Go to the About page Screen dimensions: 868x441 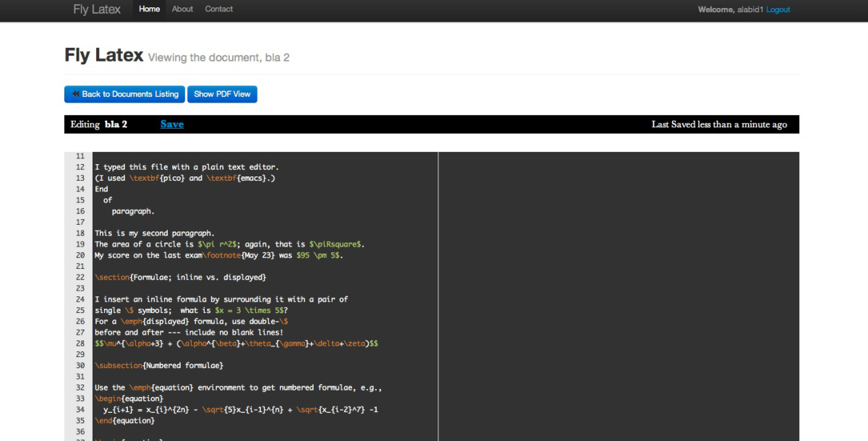182,9
